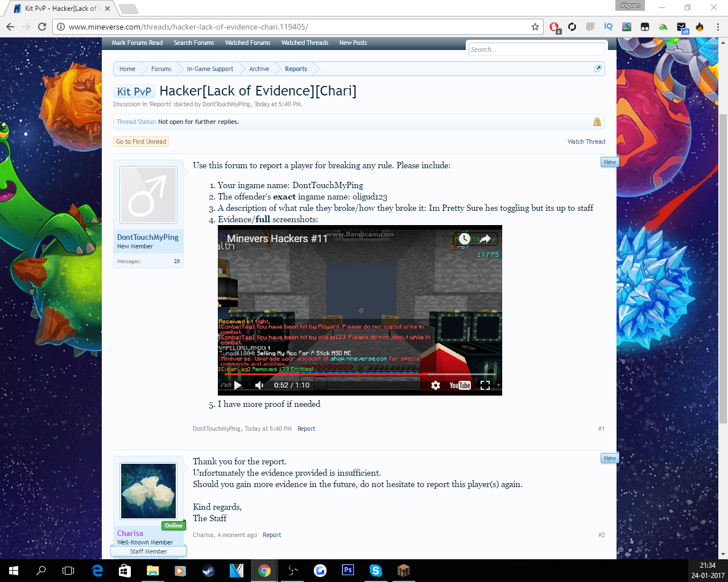The width and height of the screenshot is (728, 582).
Task: Open the black two-eyed extension icon
Action: (x=645, y=27)
